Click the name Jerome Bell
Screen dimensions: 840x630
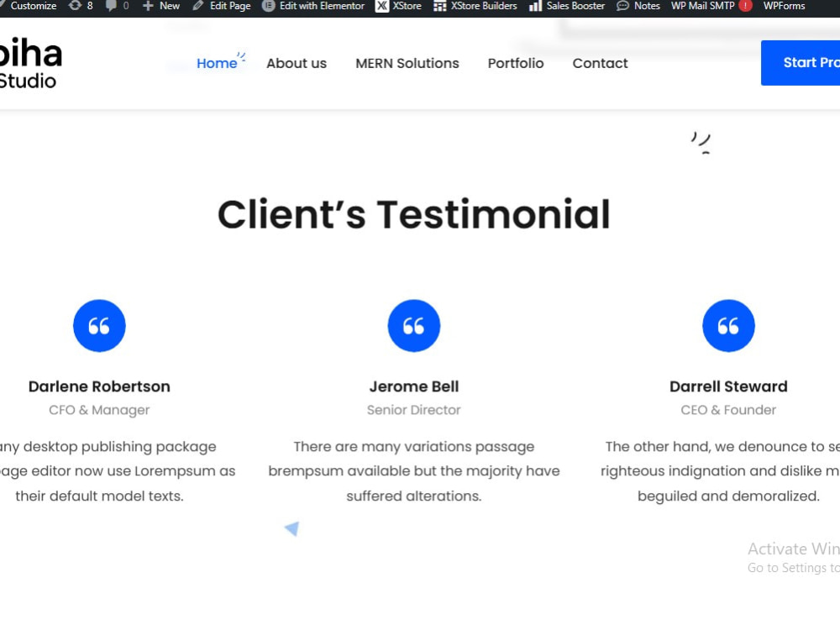(x=413, y=386)
